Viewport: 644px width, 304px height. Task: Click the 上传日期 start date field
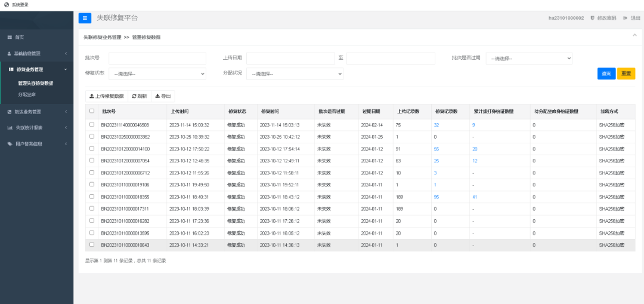(x=291, y=59)
